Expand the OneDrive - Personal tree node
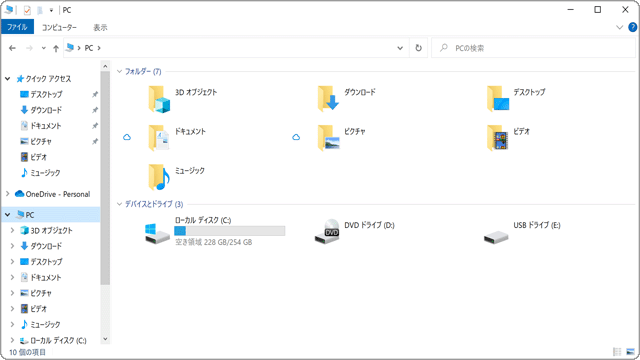 [7, 194]
